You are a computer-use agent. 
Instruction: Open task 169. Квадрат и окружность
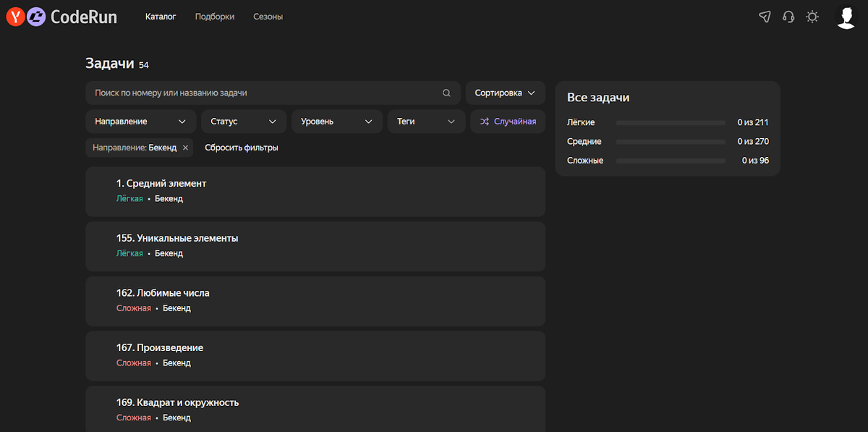pos(315,409)
